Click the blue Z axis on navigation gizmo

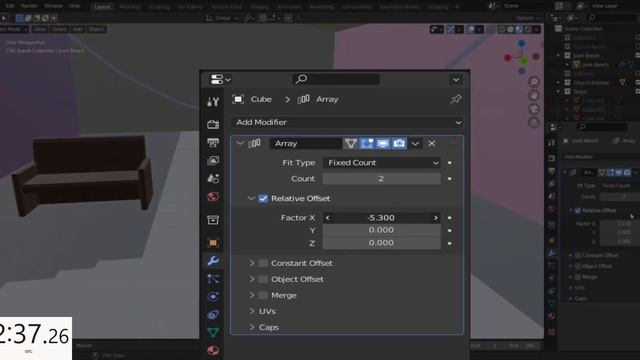[522, 43]
